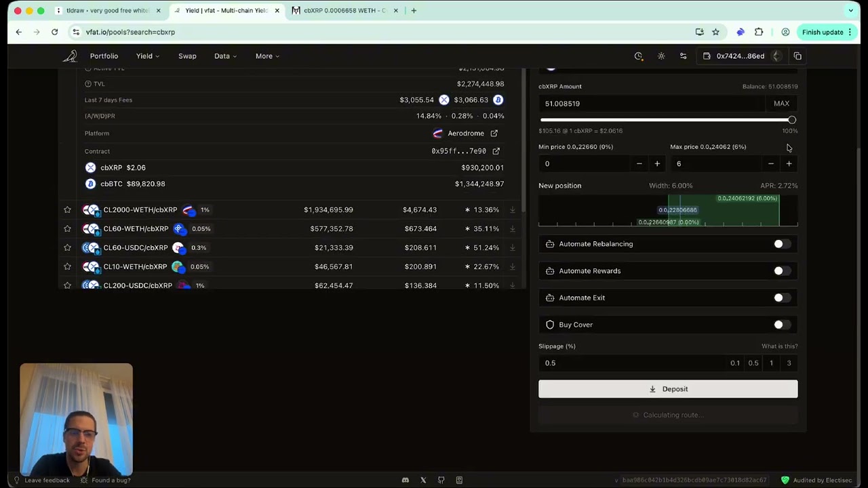
Task: Star the CL10-WETH/cbXRP pool
Action: point(67,267)
